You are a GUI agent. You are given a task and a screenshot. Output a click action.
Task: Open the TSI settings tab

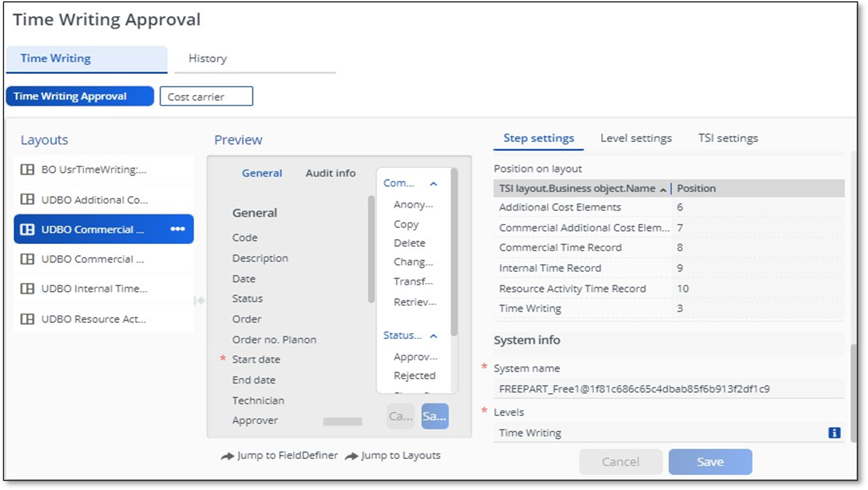728,138
